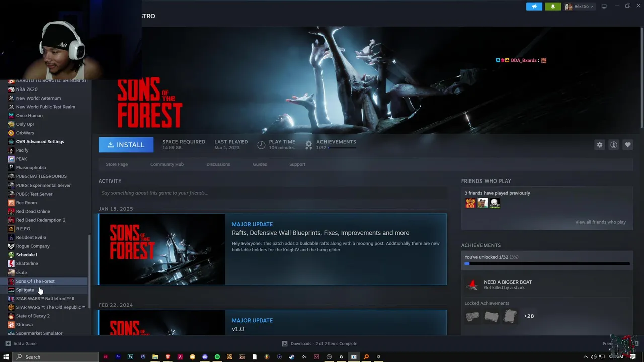Select New World: Aeternum in library
Viewport: 644px width, 362px height.
click(38, 98)
